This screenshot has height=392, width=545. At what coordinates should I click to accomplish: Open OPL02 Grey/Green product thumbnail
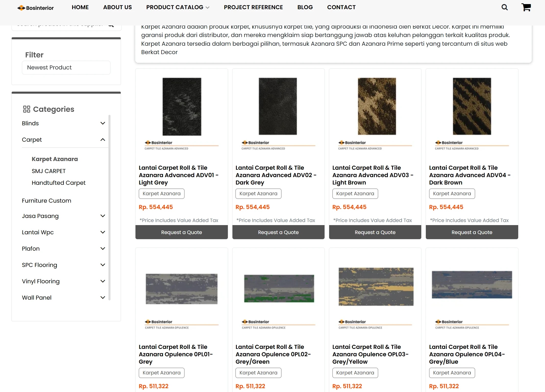278,293
